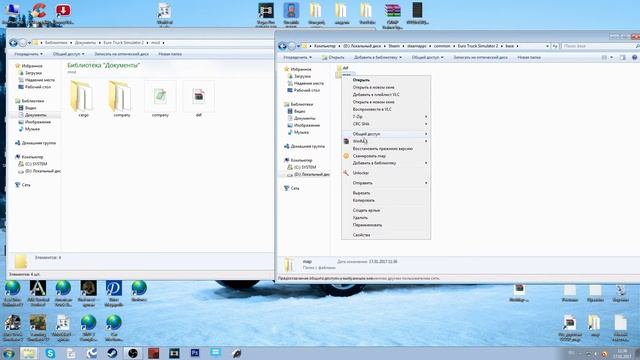This screenshot has height=360, width=640.
Task: Click the Unlocker wand icon in context menu
Action: (x=346, y=173)
